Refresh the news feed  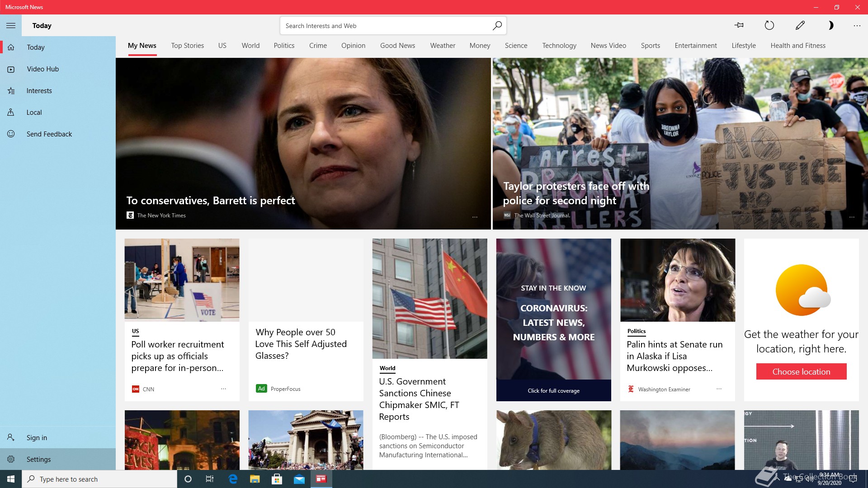tap(769, 26)
